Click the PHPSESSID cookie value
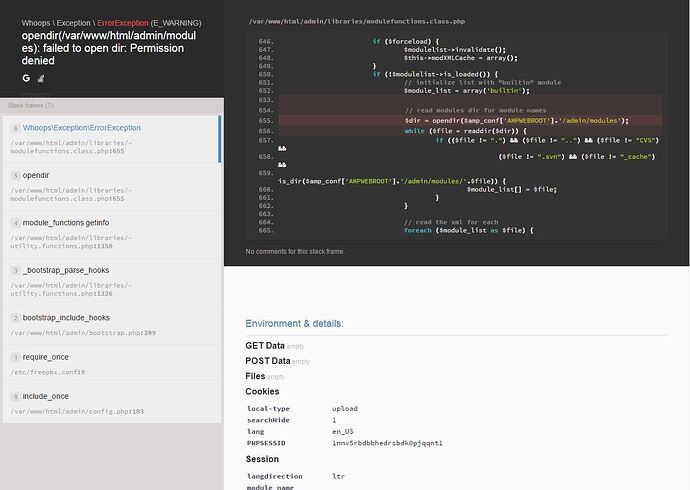Image resolution: width=690 pixels, height=490 pixels. [387, 443]
